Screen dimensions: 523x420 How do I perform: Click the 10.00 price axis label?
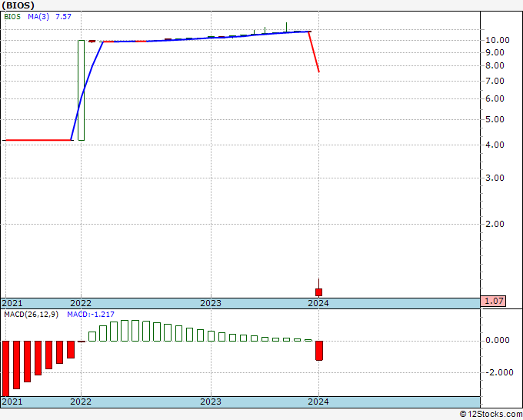[x=498, y=40]
